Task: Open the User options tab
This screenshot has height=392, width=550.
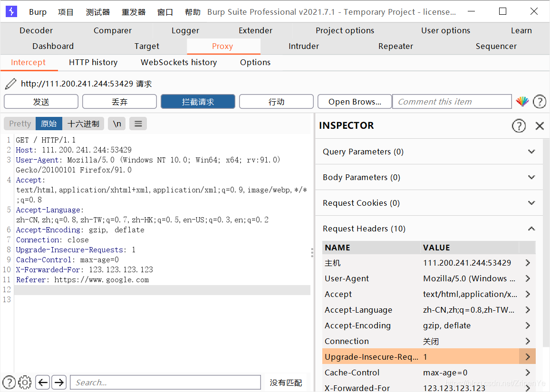Action: point(445,30)
